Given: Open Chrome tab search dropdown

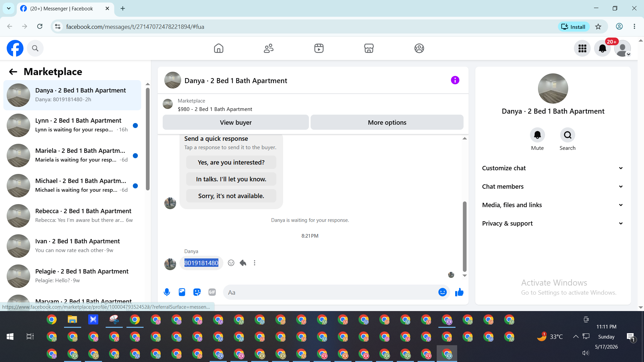Looking at the screenshot, I should point(9,8).
